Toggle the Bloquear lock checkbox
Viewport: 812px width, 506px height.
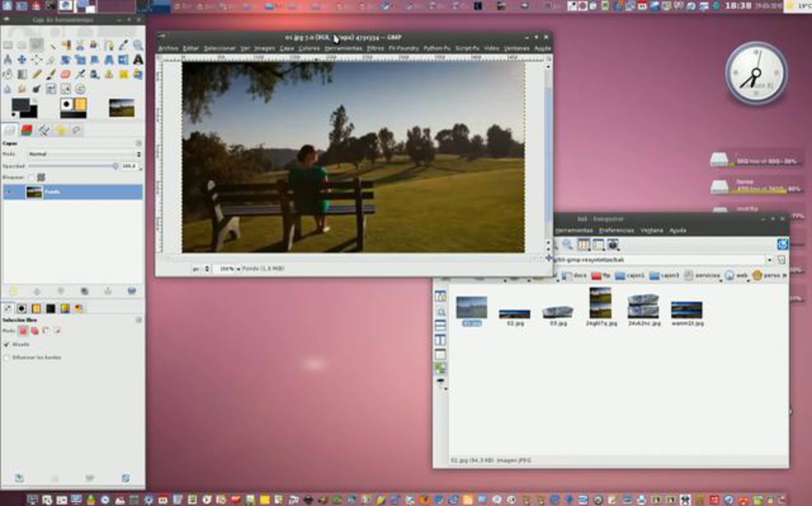coord(31,177)
